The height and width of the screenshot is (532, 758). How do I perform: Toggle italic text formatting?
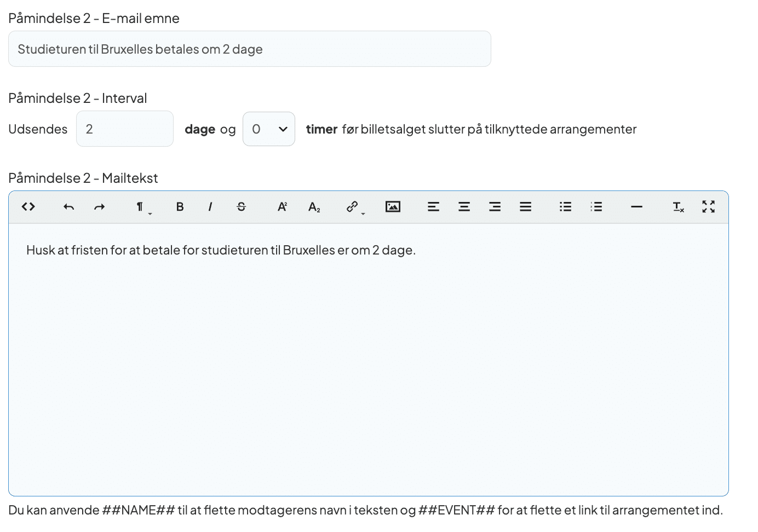coord(210,207)
